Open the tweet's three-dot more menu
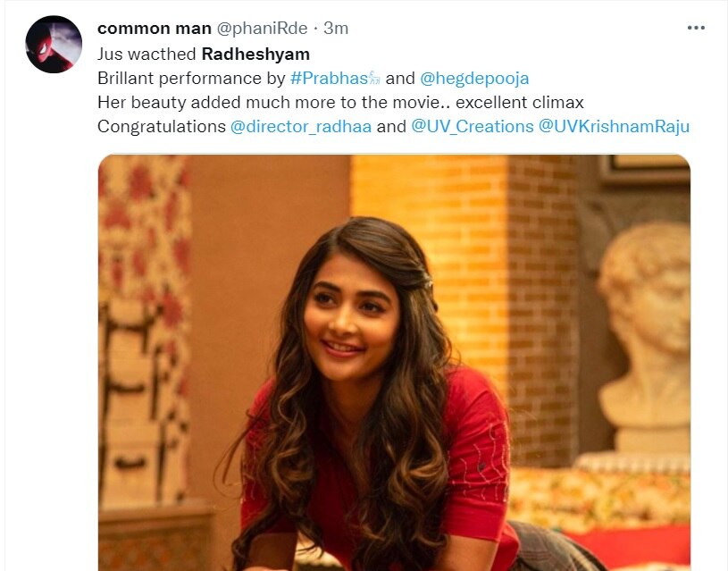 click(696, 29)
